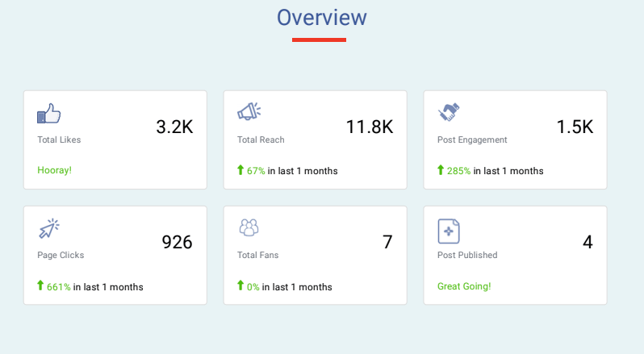Click the cursor Page Clicks icon
Viewport: 644px width, 354px height.
[49, 228]
